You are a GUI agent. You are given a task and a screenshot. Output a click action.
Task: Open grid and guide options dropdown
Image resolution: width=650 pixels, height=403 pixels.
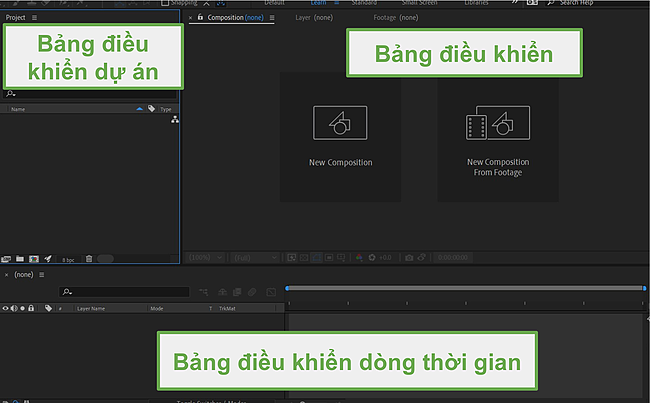point(341,257)
